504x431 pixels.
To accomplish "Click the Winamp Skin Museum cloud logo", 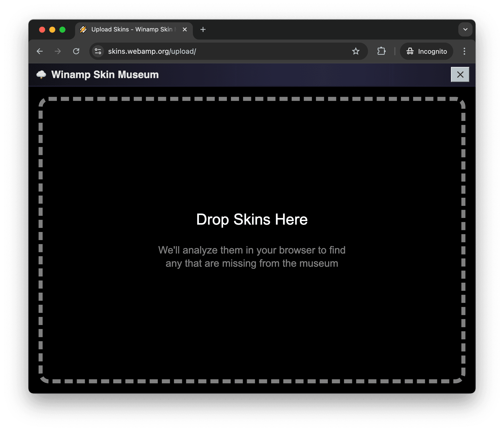I will (x=41, y=75).
